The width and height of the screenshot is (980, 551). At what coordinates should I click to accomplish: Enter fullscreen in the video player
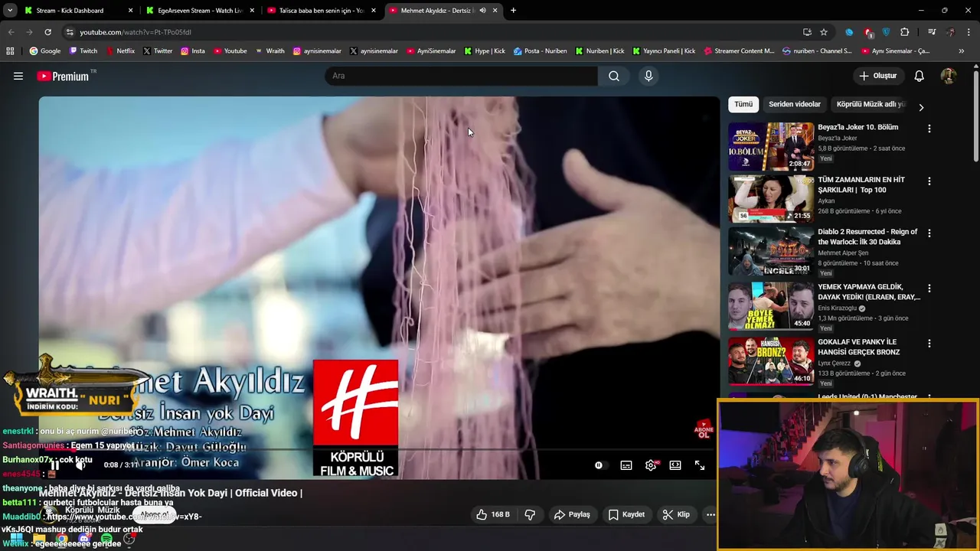[x=700, y=465]
